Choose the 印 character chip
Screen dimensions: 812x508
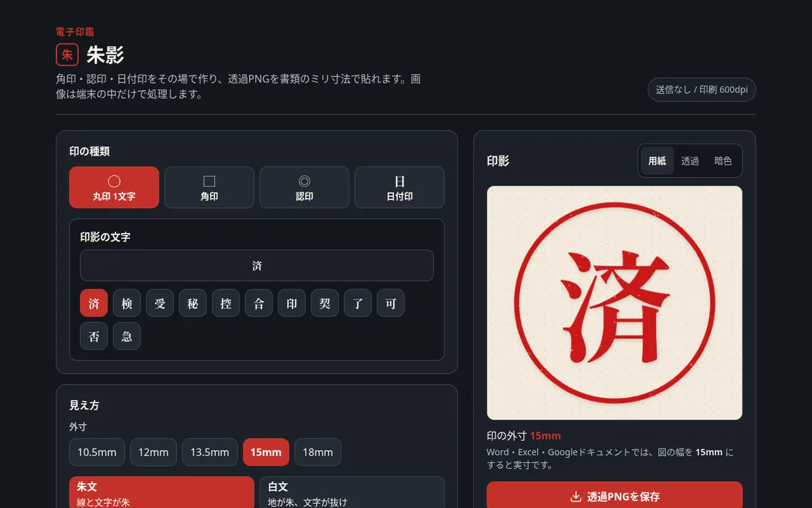click(292, 303)
